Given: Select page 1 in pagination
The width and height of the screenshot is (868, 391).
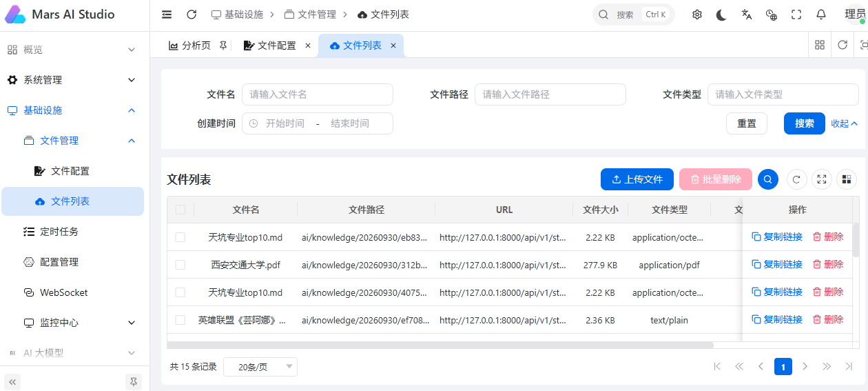Looking at the screenshot, I should pos(783,366).
